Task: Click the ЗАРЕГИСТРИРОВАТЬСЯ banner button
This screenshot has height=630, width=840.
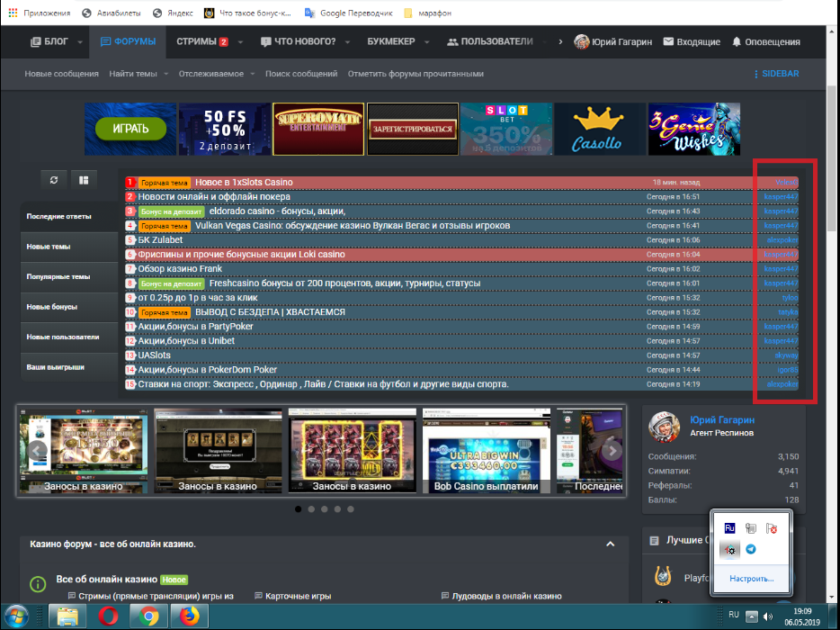Action: [x=413, y=129]
